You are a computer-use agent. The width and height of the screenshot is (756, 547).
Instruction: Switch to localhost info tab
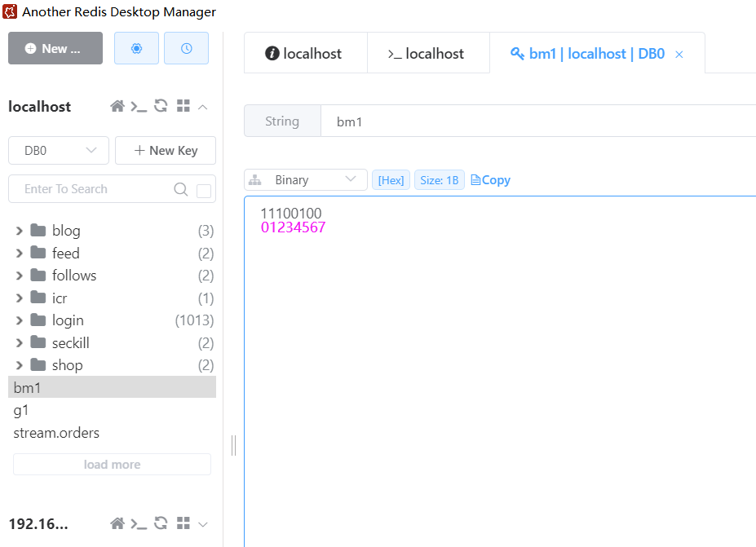[x=304, y=54]
